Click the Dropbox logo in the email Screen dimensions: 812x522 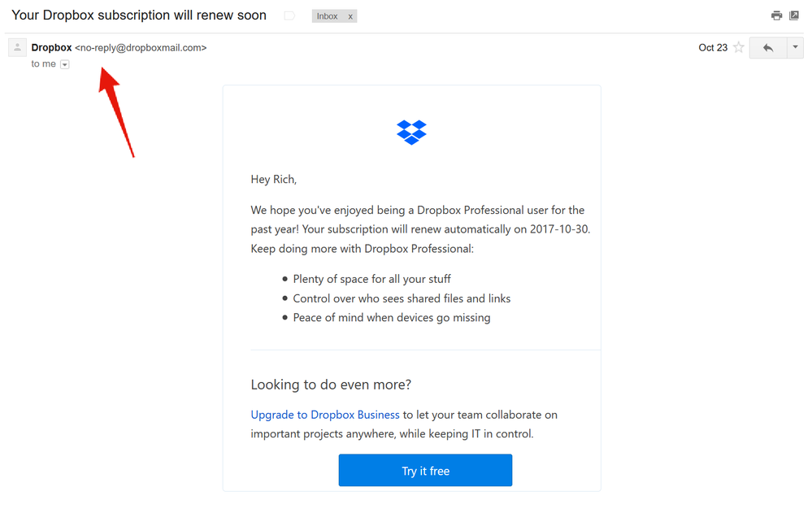click(411, 132)
